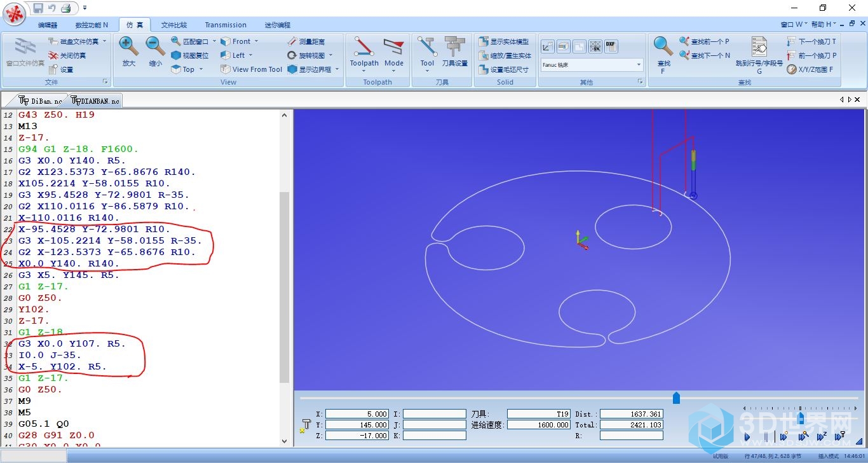
Task: Click the pause simulation button
Action: point(766,437)
